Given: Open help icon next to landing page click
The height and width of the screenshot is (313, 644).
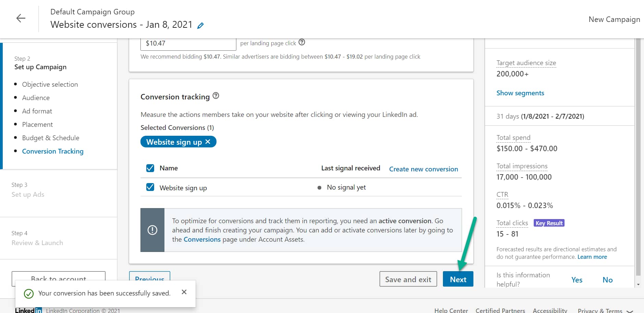Looking at the screenshot, I should tap(302, 42).
